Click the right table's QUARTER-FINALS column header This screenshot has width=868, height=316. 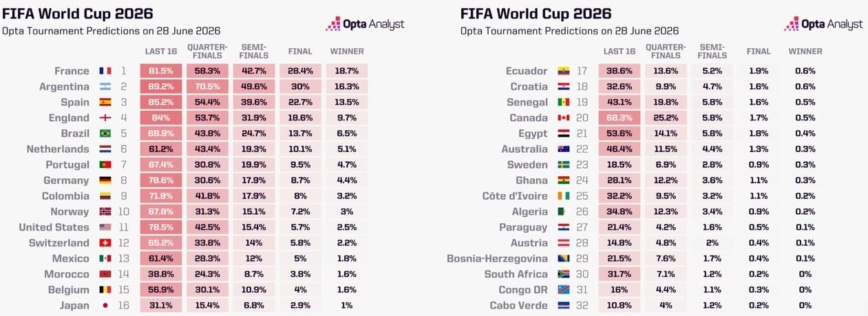(666, 52)
